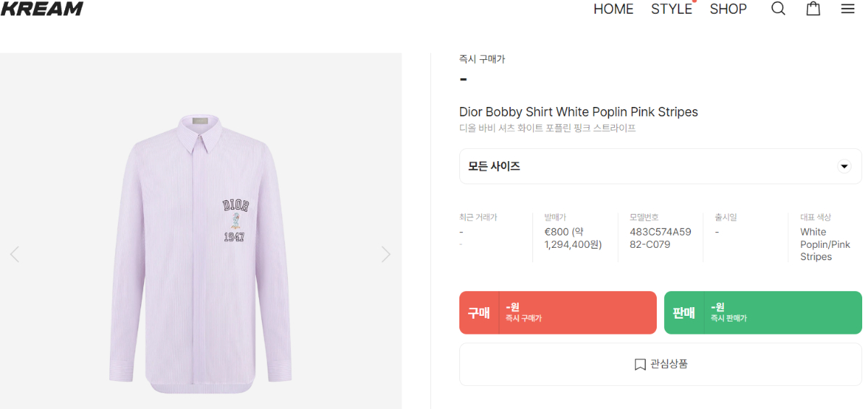This screenshot has height=409, width=868.
Task: Expand the 모든 사이즈 size dropdown
Action: [660, 166]
